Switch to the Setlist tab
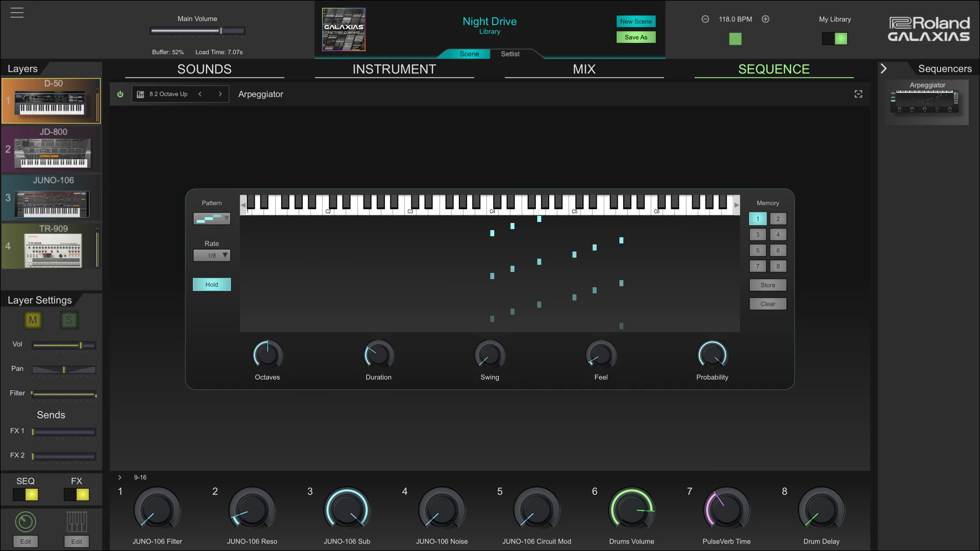 pos(510,54)
